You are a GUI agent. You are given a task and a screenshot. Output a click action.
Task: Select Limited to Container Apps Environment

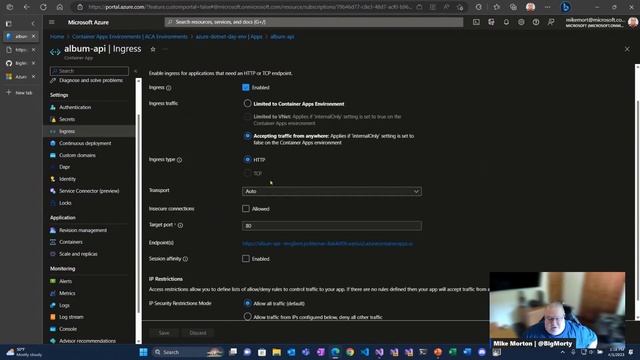pyautogui.click(x=247, y=104)
